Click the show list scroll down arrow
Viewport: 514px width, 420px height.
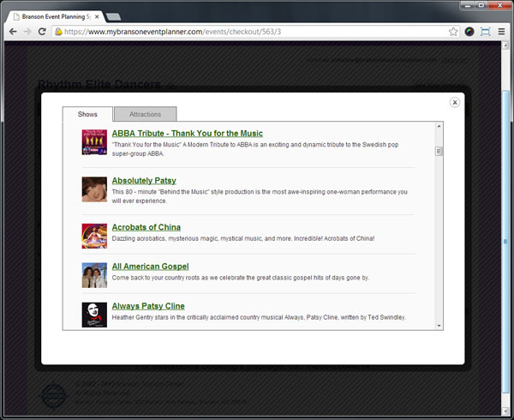(x=439, y=326)
